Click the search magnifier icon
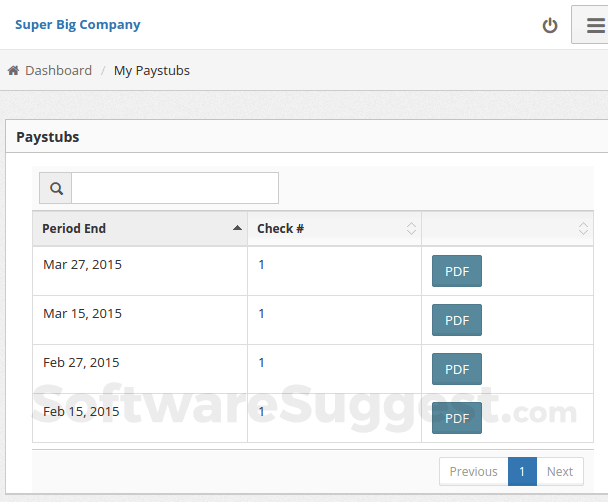This screenshot has width=608, height=502. tap(56, 188)
